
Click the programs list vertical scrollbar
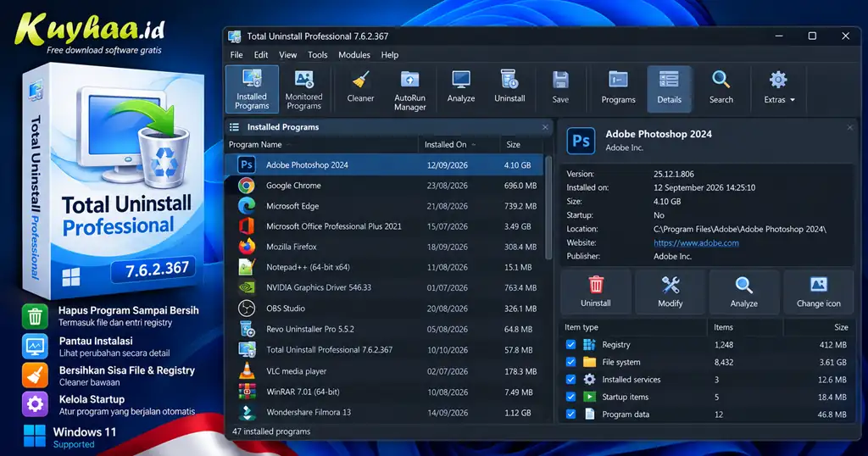coord(548,208)
